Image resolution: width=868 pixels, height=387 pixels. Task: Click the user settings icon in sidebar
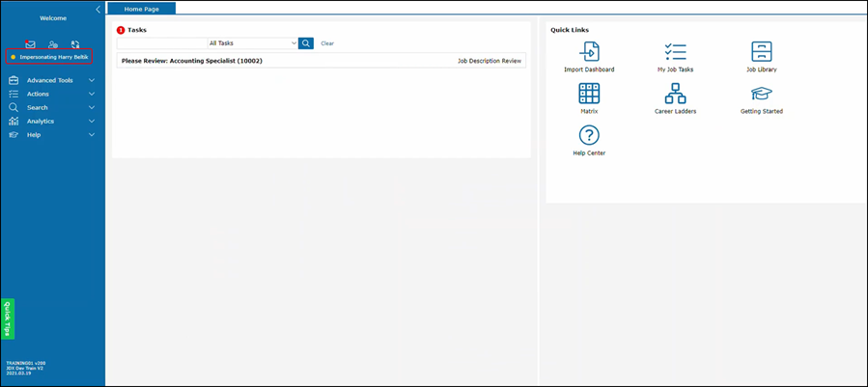point(53,44)
